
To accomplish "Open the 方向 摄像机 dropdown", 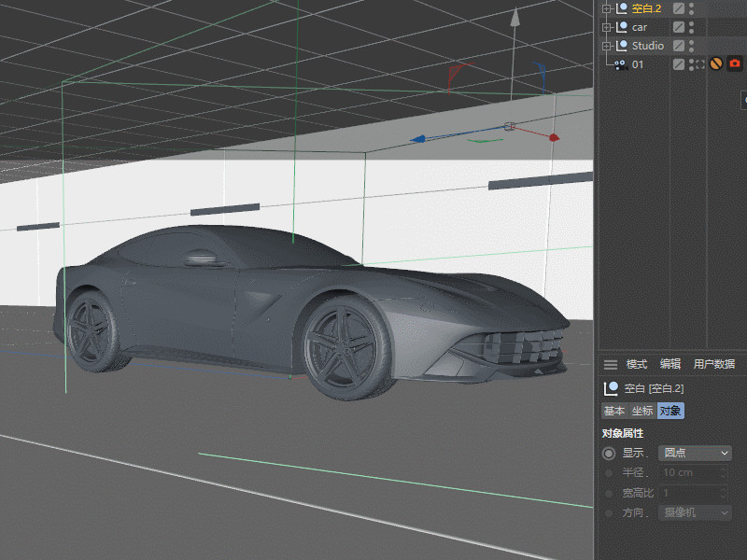I will (x=695, y=512).
